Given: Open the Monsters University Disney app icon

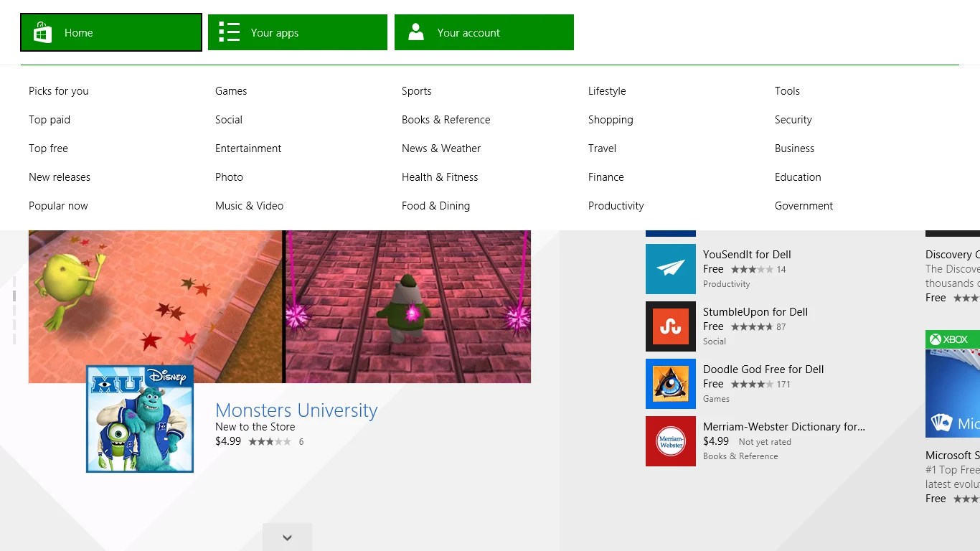Looking at the screenshot, I should click(x=140, y=419).
